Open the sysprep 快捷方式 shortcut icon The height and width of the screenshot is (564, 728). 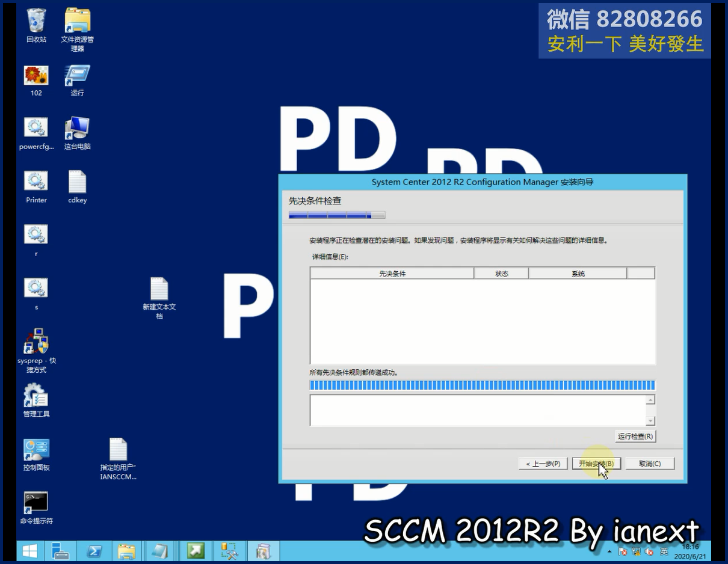(x=36, y=351)
